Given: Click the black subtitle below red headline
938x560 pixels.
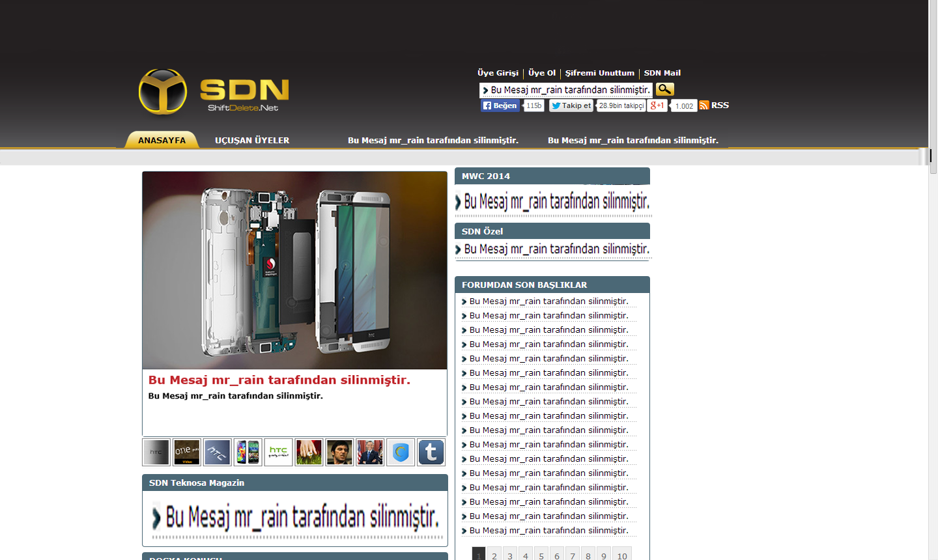Looking at the screenshot, I should [235, 396].
